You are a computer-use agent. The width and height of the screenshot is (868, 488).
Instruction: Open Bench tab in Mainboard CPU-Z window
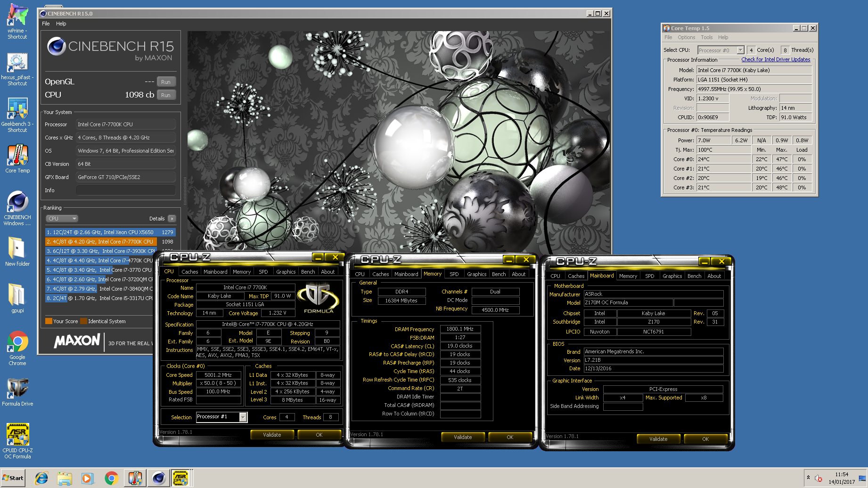pyautogui.click(x=694, y=276)
